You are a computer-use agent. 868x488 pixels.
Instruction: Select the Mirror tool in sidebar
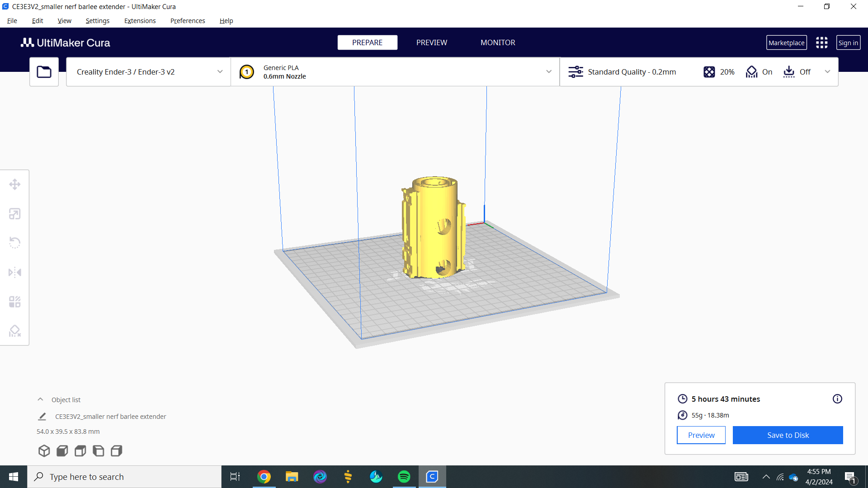point(15,272)
